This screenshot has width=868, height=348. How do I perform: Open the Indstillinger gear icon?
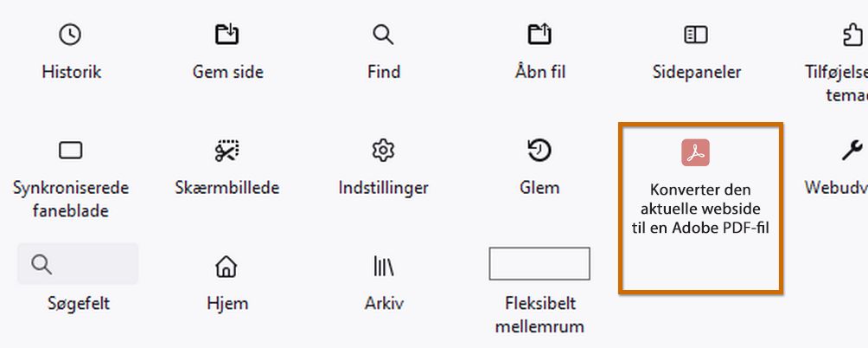[x=383, y=151]
